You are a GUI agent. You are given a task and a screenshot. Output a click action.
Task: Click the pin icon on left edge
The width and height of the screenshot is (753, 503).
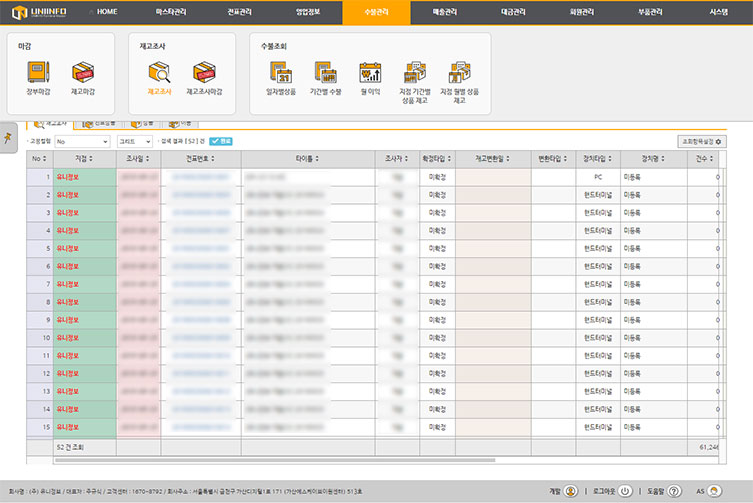9,136
